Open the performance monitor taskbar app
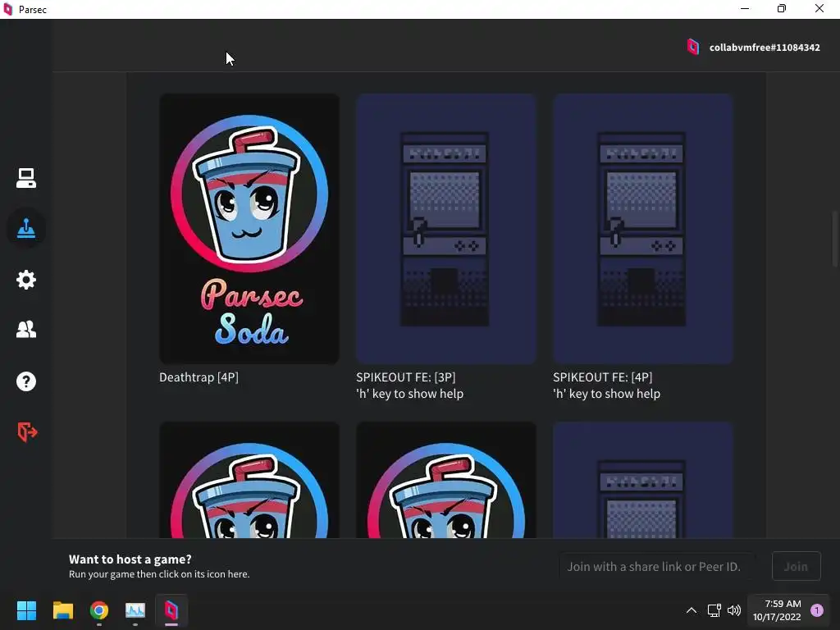 pos(135,610)
